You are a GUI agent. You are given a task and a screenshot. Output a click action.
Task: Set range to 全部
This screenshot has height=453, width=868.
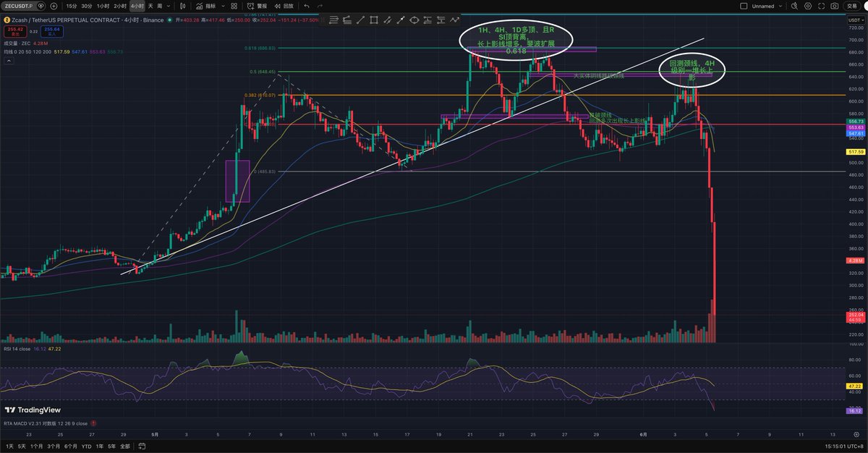(x=125, y=446)
